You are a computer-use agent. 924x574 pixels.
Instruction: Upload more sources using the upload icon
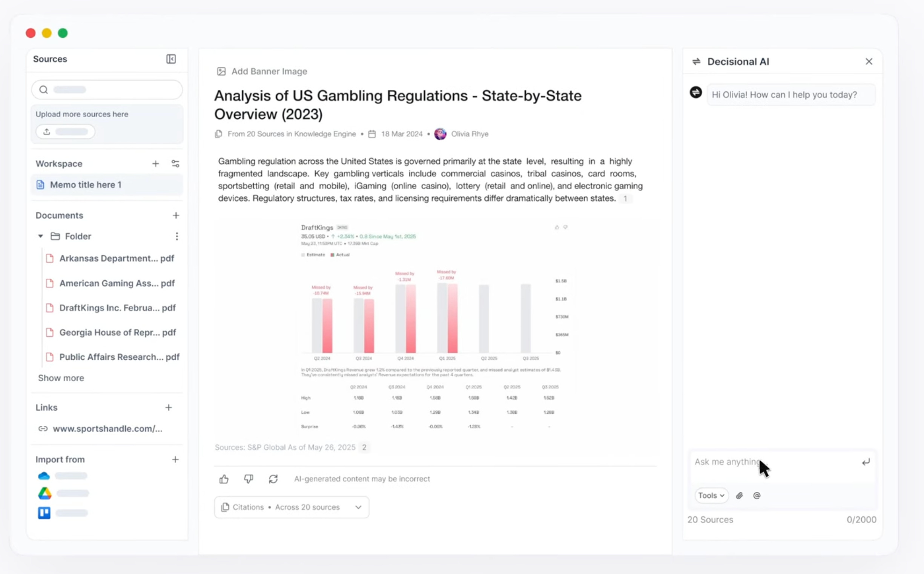[46, 131]
